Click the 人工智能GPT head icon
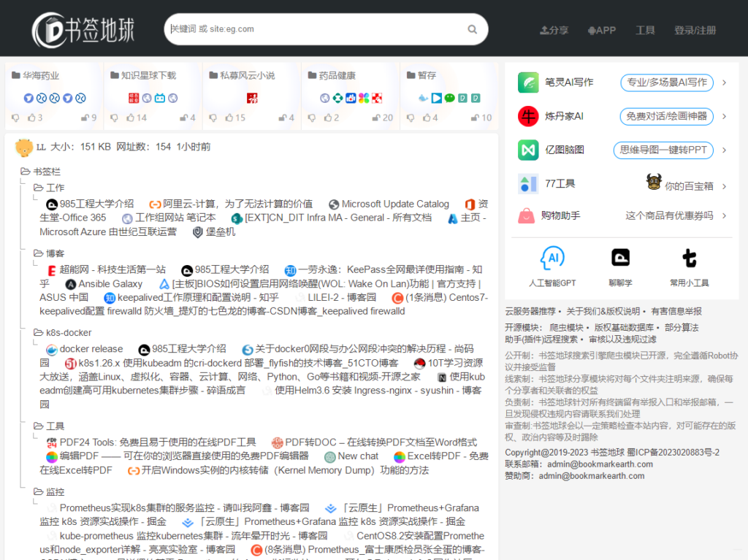Screen dimensions: 748x560 [552, 259]
